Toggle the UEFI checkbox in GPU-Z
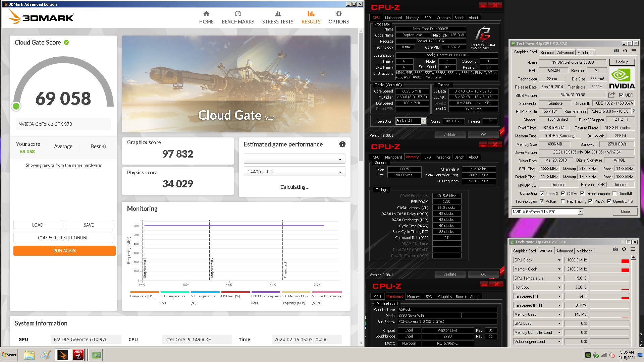Screen dimensions: 644x362 tap(621, 95)
